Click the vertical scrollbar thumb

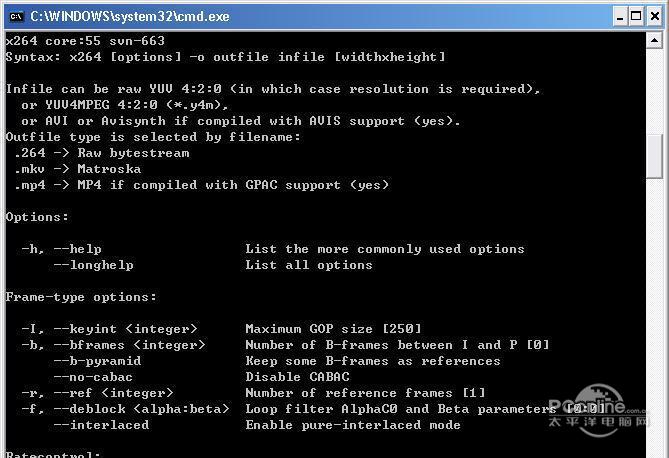coord(654,155)
